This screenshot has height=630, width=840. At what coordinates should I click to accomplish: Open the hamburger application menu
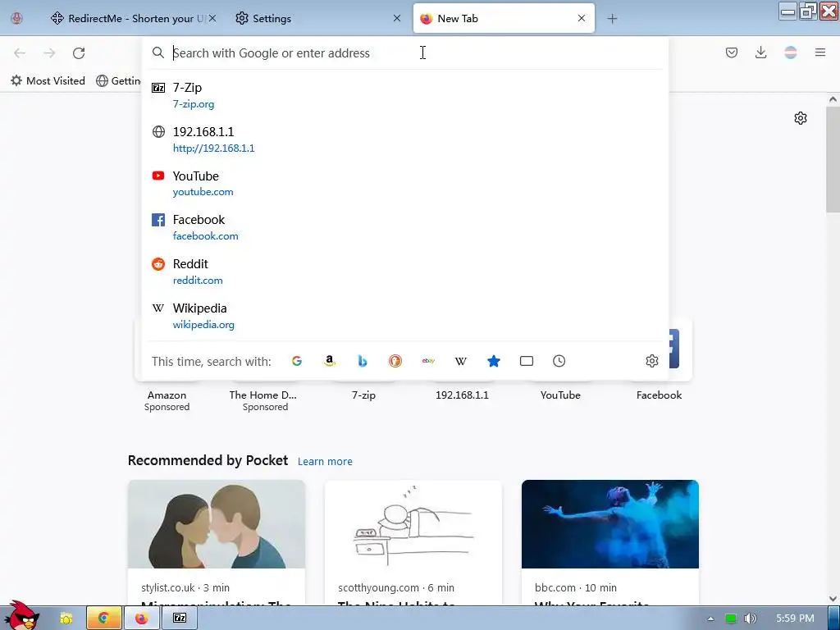coord(820,52)
